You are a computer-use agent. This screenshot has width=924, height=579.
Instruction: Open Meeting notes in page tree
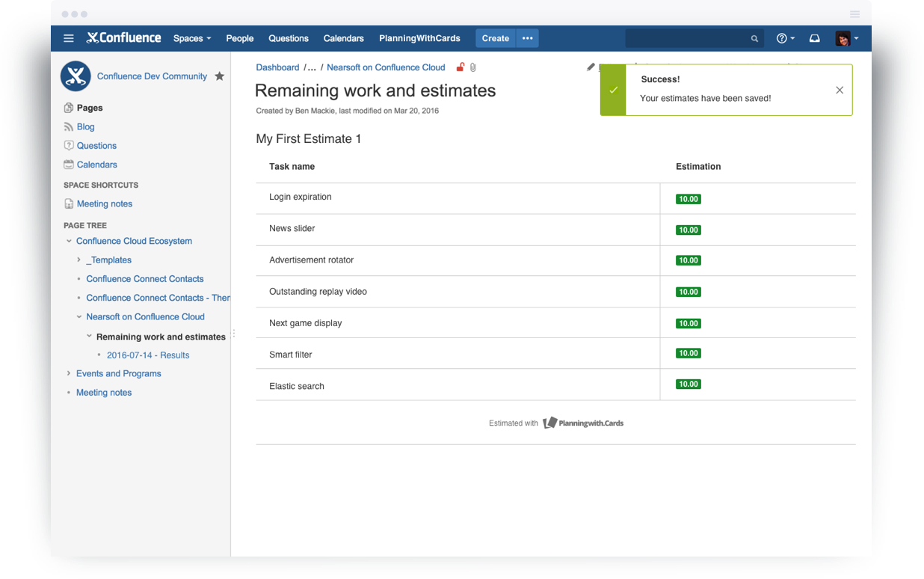[x=104, y=393]
